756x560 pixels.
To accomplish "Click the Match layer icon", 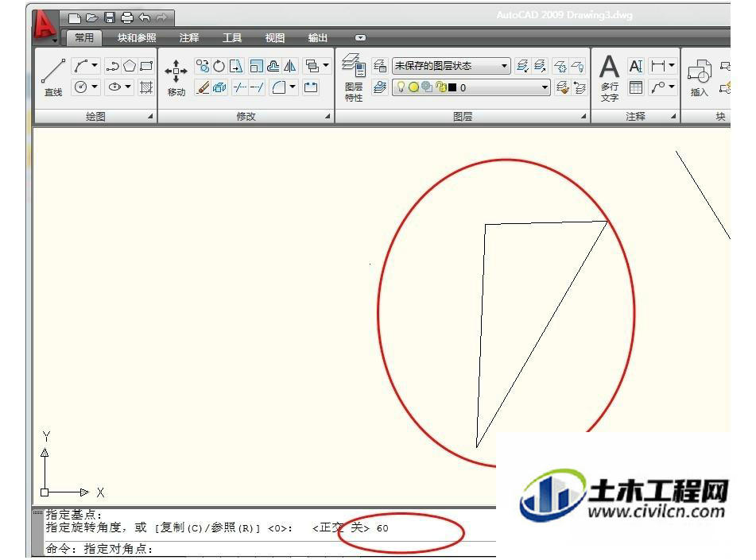I will (x=562, y=87).
